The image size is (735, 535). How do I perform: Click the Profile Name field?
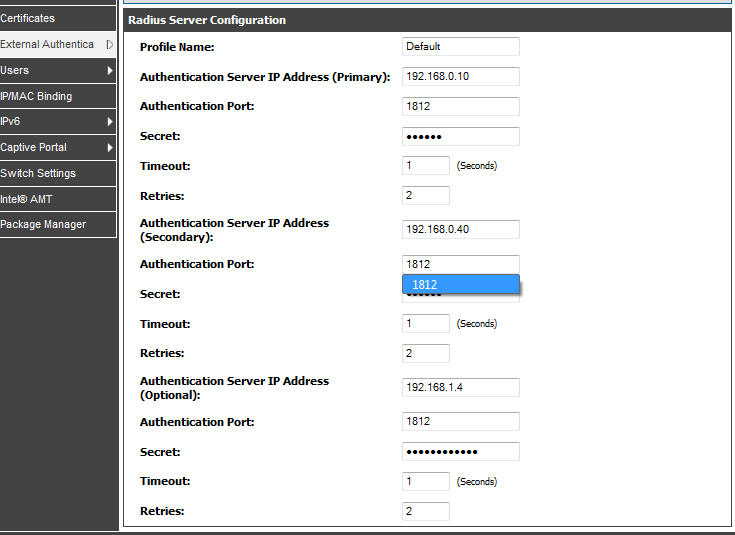(460, 46)
